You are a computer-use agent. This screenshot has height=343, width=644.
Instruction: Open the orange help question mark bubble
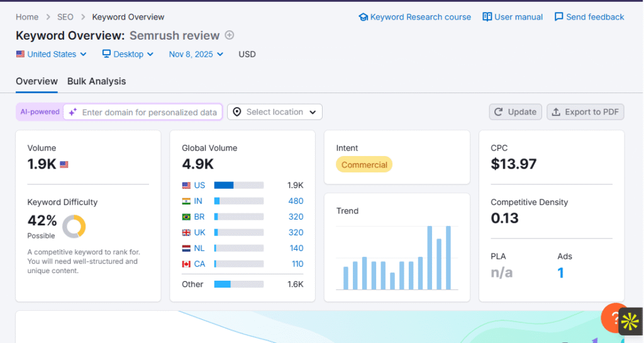613,318
